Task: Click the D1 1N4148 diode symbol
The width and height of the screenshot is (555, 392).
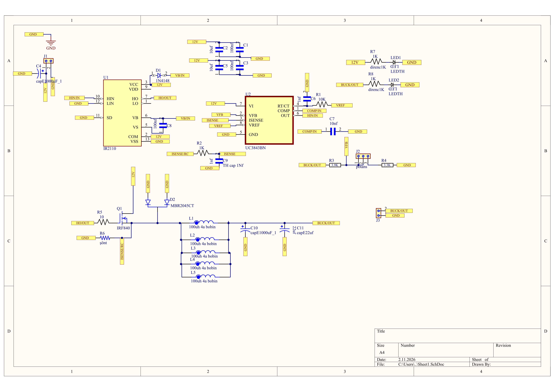Action: click(x=159, y=75)
